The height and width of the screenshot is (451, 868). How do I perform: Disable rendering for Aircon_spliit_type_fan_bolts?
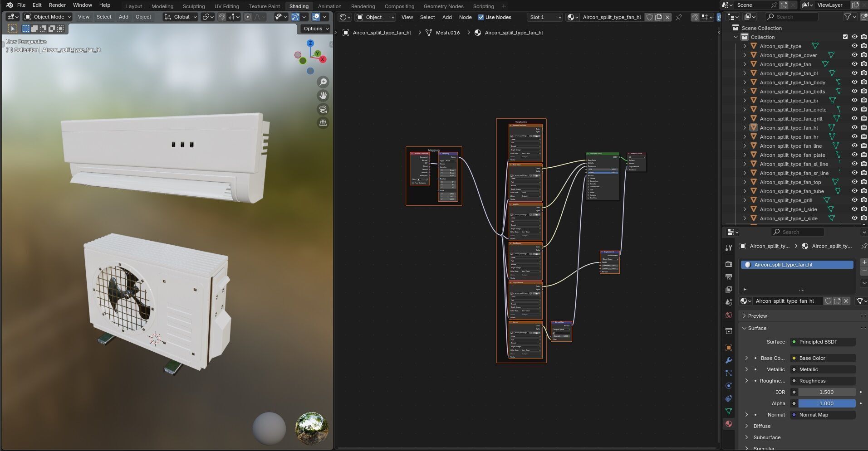[863, 91]
